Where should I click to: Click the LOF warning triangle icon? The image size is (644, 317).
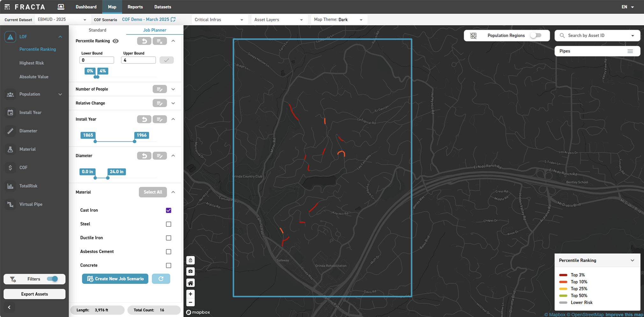pyautogui.click(x=10, y=37)
